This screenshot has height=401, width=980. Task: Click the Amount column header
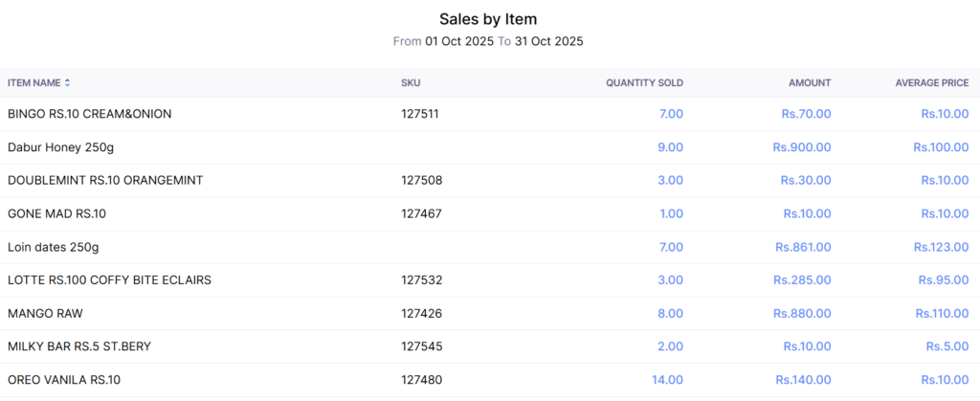(810, 83)
